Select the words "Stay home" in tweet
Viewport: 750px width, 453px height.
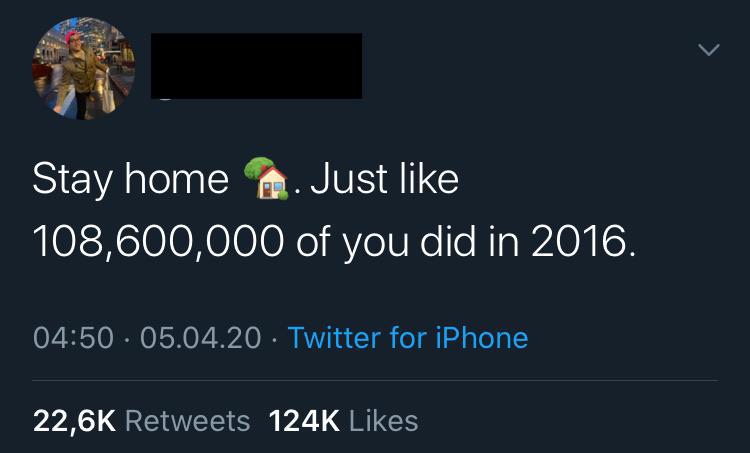tap(131, 179)
